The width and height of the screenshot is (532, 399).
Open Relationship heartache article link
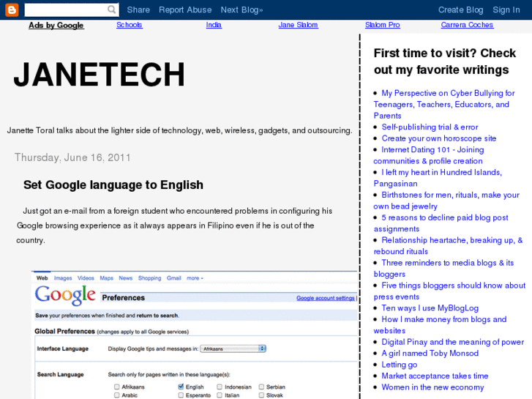[x=448, y=246]
